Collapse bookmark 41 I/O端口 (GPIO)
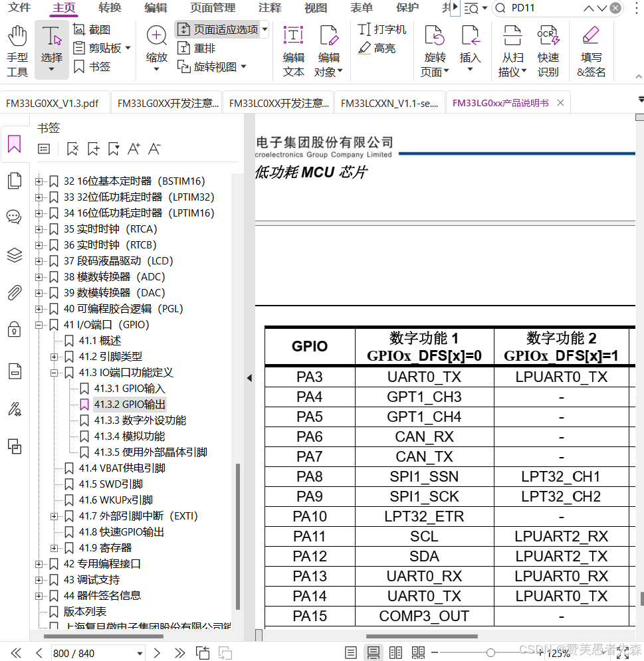Screen dimensions: 644x661 [x=39, y=325]
